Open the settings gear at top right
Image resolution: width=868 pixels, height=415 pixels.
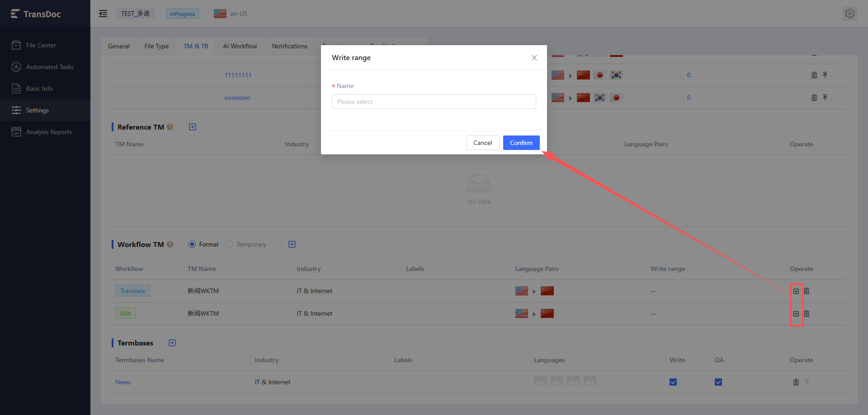pyautogui.click(x=850, y=14)
